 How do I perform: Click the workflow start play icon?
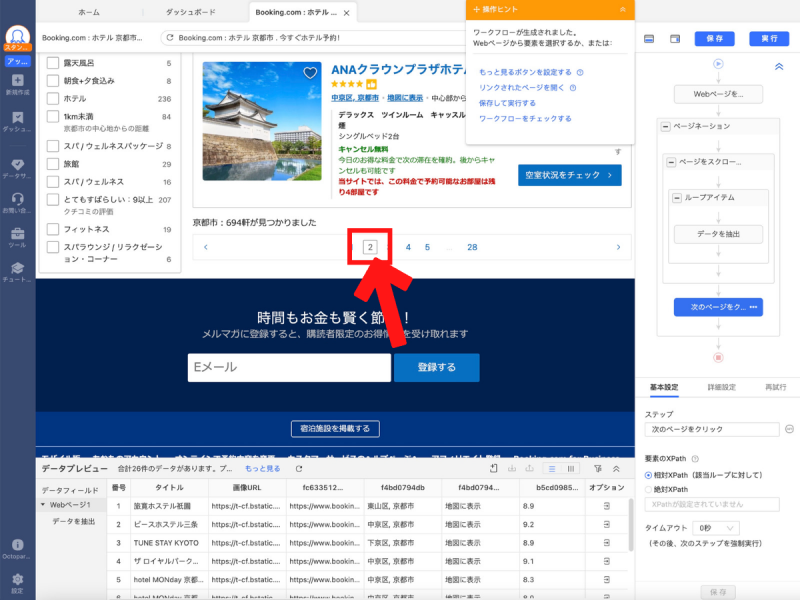point(718,64)
